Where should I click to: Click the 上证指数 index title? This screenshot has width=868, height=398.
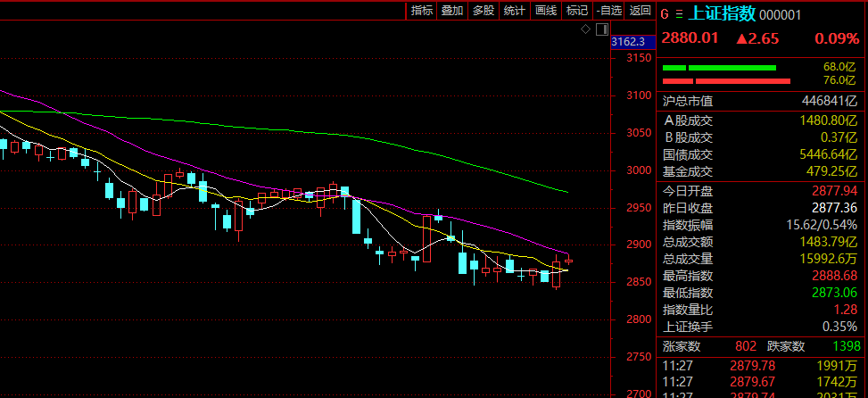723,13
